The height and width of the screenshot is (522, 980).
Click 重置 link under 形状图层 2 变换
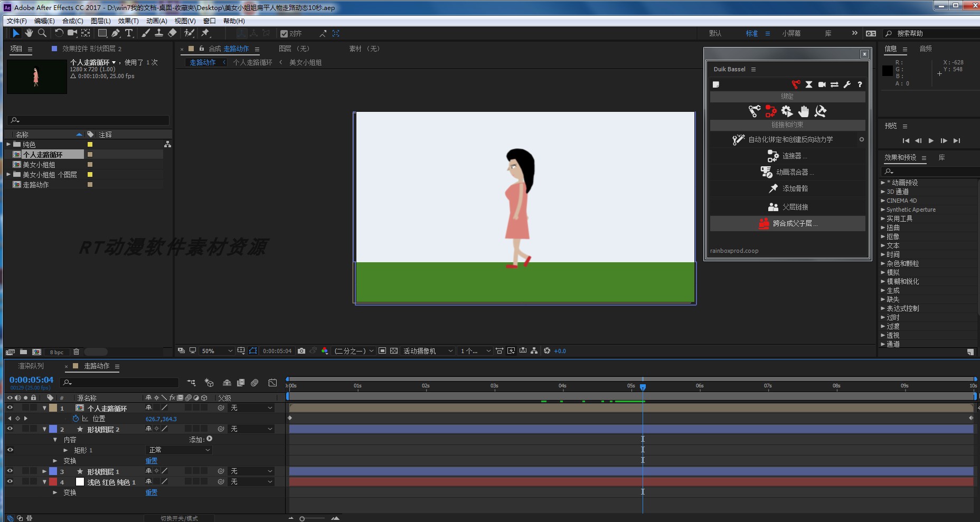click(152, 461)
